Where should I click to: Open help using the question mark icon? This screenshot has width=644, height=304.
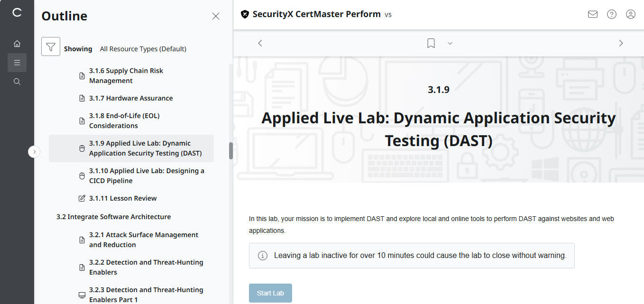(x=611, y=14)
